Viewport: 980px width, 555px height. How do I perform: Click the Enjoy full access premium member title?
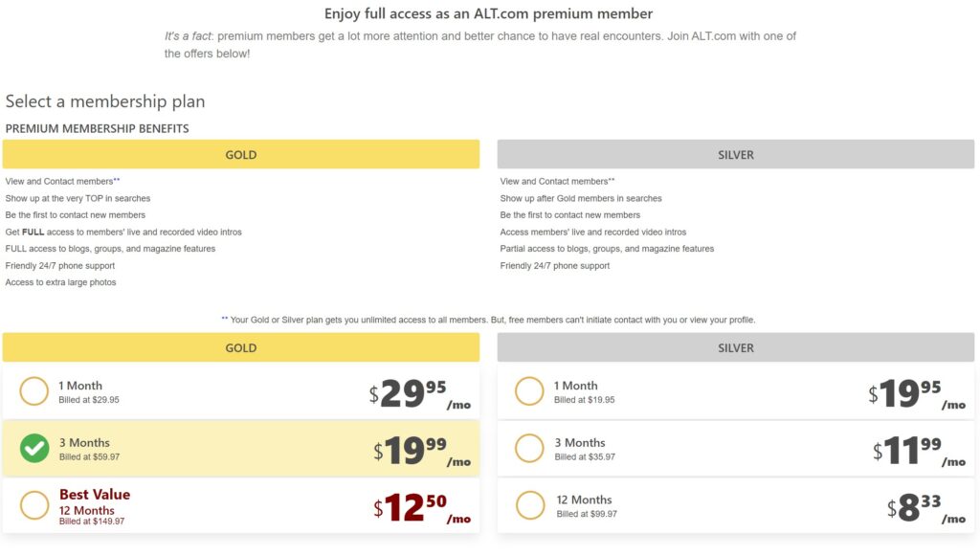coord(489,13)
